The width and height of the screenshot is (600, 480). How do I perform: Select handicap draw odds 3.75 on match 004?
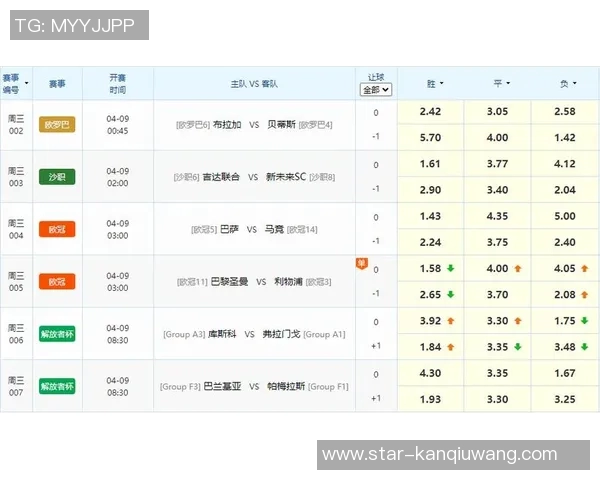(x=497, y=242)
